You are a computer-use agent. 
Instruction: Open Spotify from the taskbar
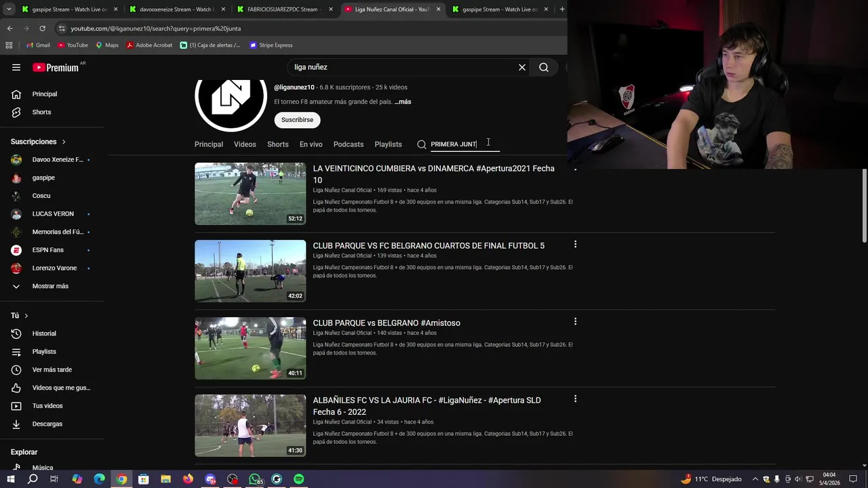pos(299,479)
